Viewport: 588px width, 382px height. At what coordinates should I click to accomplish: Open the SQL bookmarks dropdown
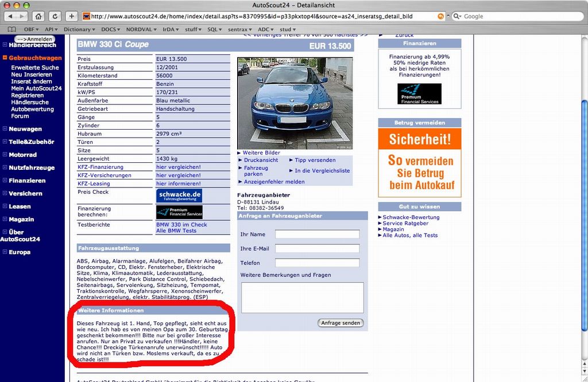coord(215,29)
